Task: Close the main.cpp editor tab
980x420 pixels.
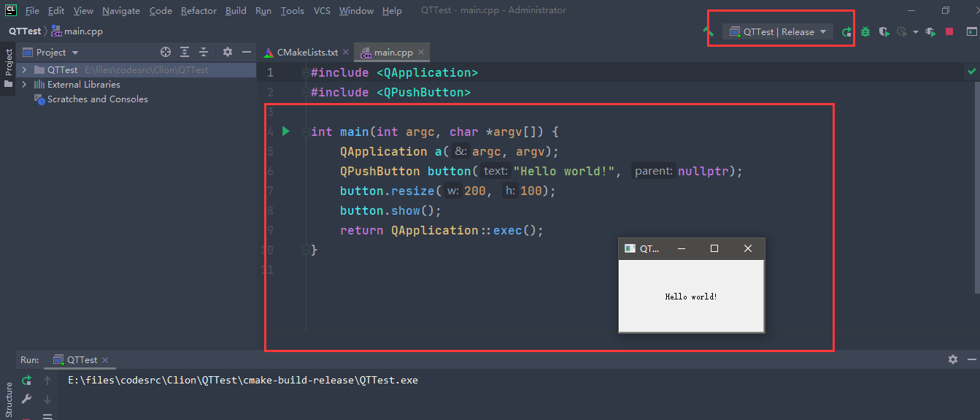Action: [x=421, y=53]
